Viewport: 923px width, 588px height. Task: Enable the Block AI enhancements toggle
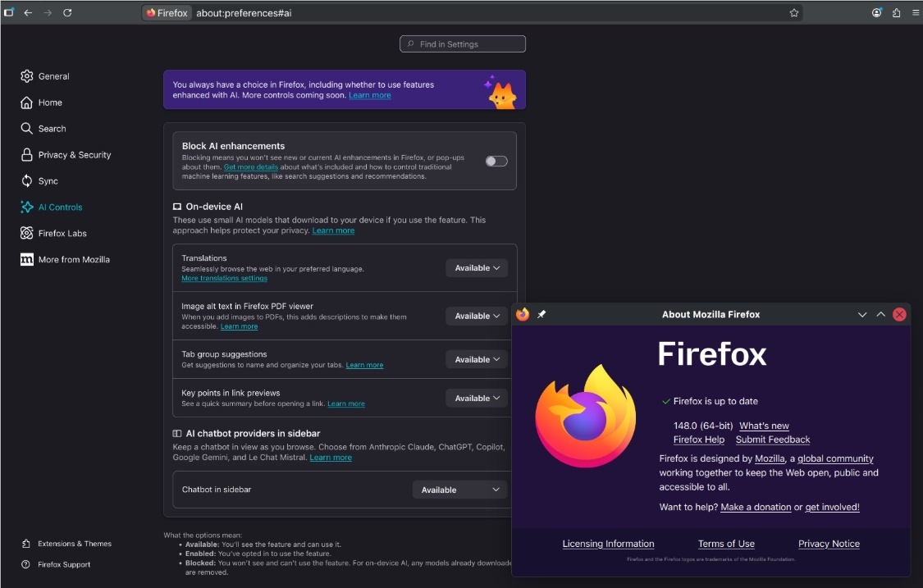(x=496, y=161)
